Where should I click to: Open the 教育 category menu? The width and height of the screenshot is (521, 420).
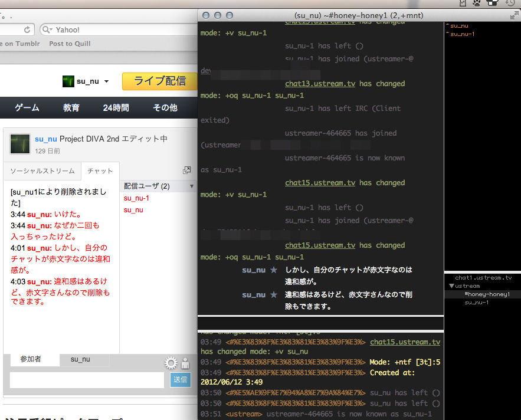(x=71, y=108)
